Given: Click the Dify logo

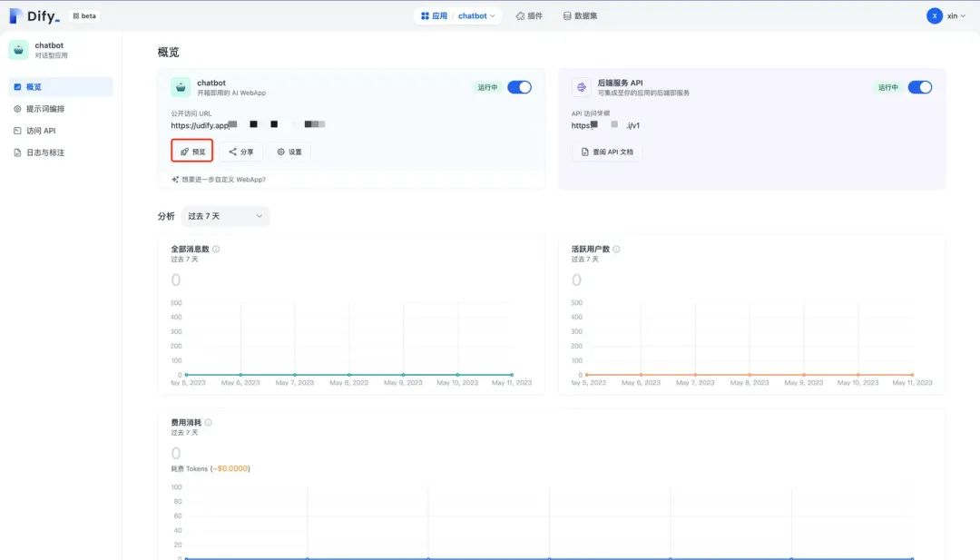Looking at the screenshot, I should 34,15.
